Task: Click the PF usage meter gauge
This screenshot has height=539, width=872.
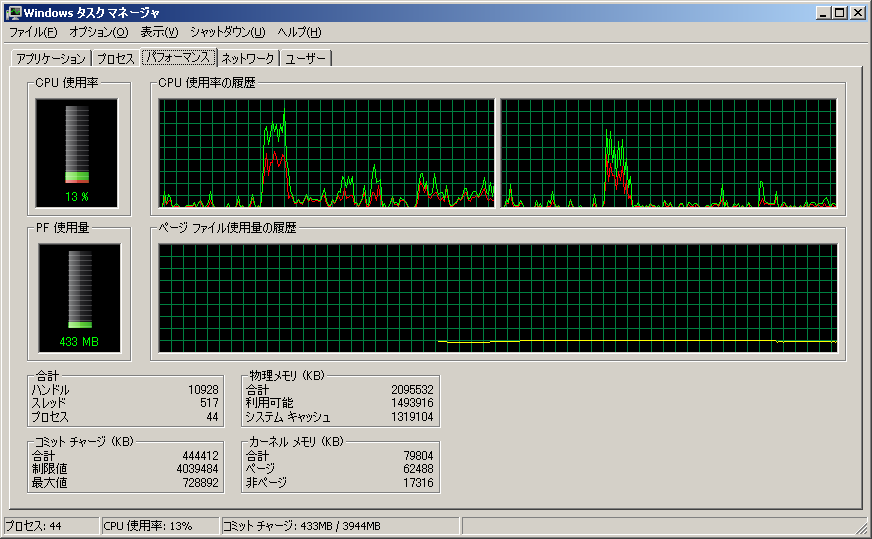Action: point(79,298)
